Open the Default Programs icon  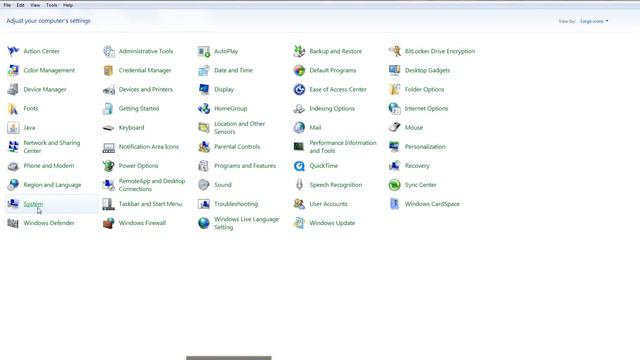(x=299, y=70)
